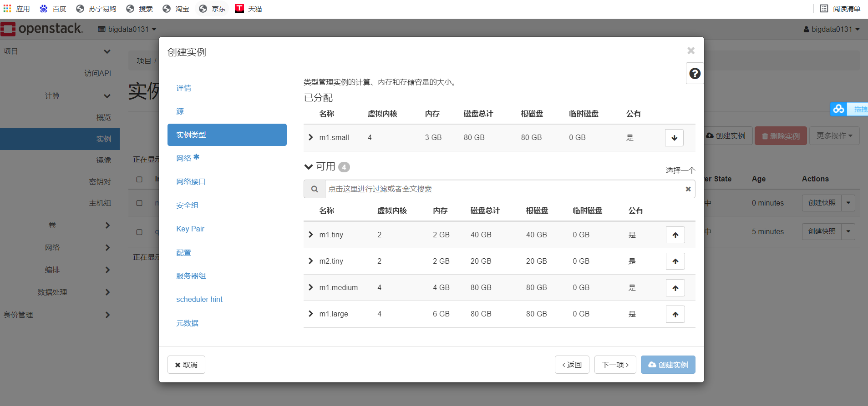Click the 取消 cancel button
868x406 pixels.
pos(186,365)
